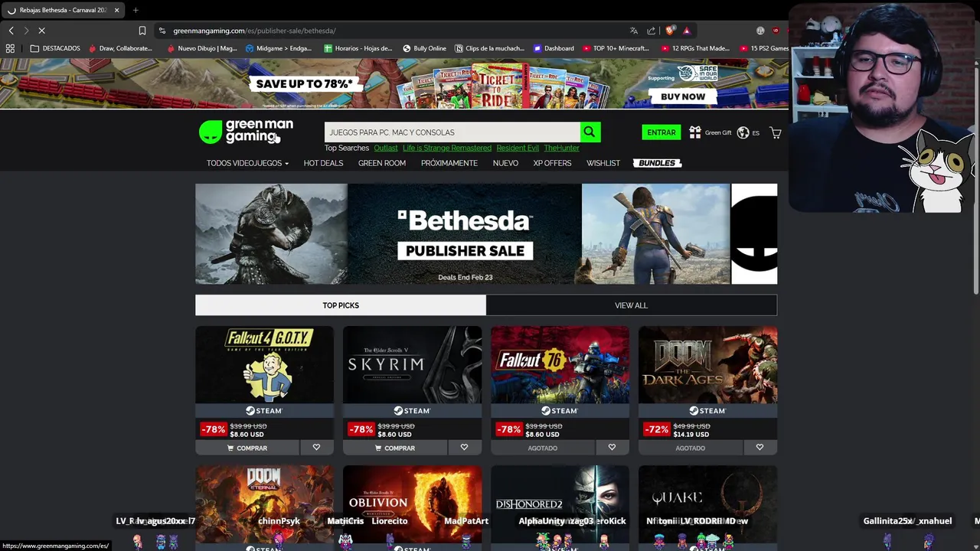
Task: Click the share icon in the address bar
Action: point(652,31)
